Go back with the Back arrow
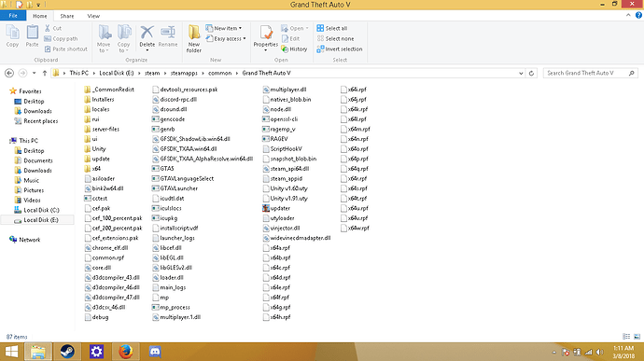Viewport: 644px width, 361px height. pos(9,73)
